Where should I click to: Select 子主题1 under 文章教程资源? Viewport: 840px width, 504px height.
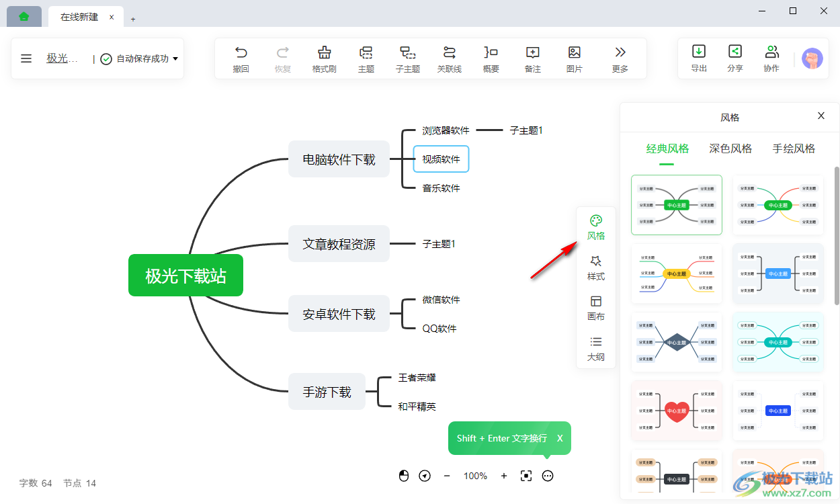pos(439,244)
